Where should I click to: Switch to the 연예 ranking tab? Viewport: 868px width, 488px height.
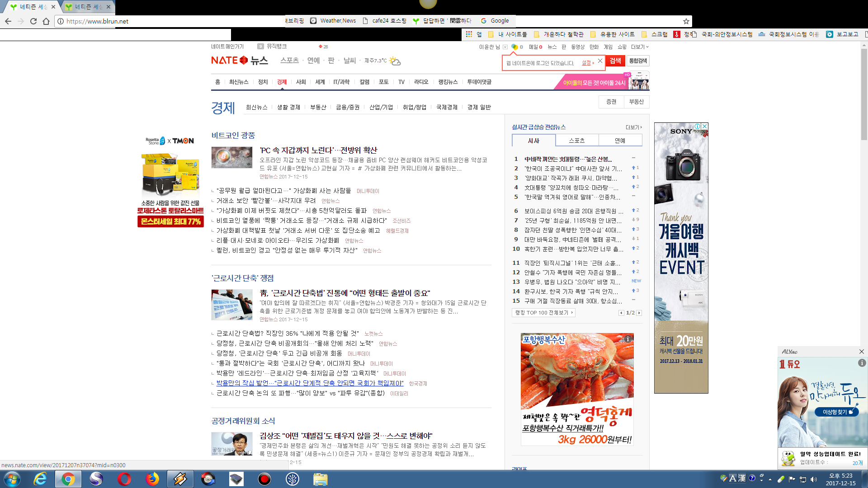[620, 141]
